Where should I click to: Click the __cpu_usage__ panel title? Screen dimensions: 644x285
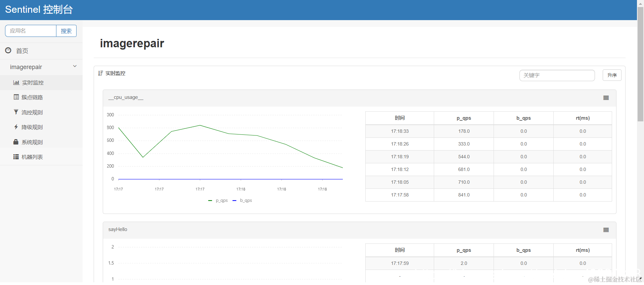coord(126,97)
